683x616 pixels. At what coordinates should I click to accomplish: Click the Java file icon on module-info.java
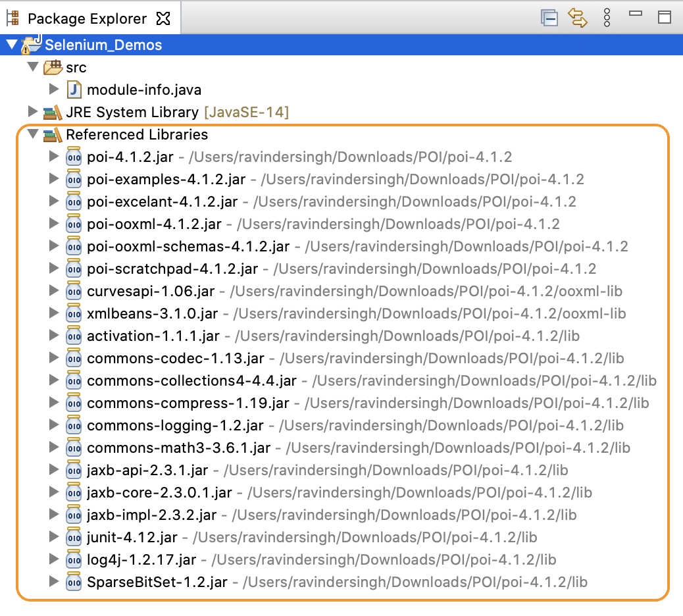(x=74, y=90)
